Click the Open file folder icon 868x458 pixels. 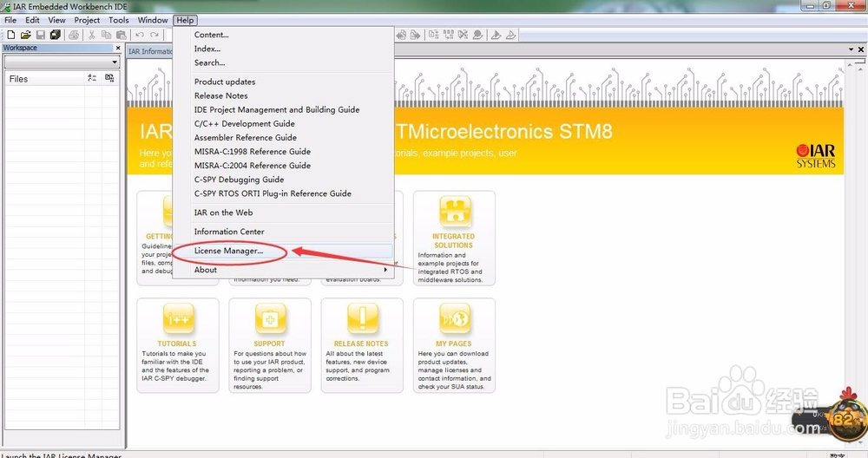pyautogui.click(x=25, y=35)
